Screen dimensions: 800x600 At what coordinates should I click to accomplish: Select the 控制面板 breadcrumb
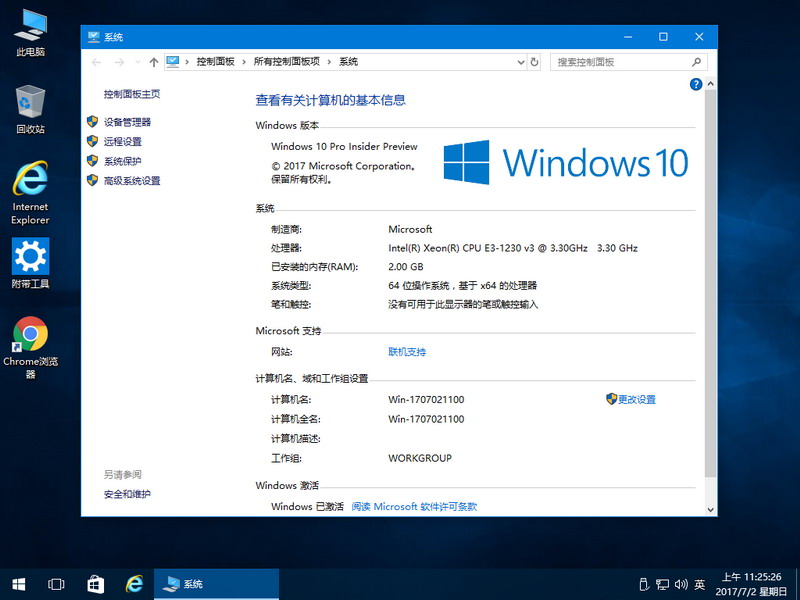[215, 62]
